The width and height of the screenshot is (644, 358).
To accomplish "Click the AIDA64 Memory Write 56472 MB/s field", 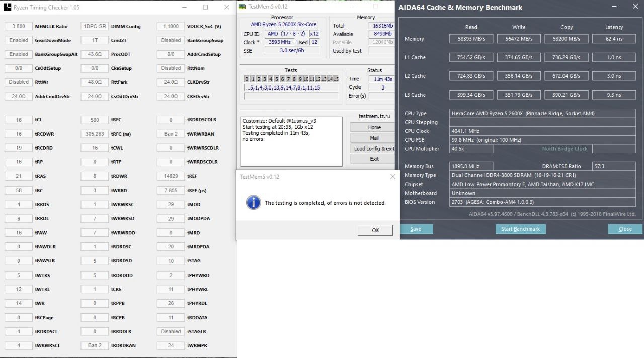I will [519, 39].
